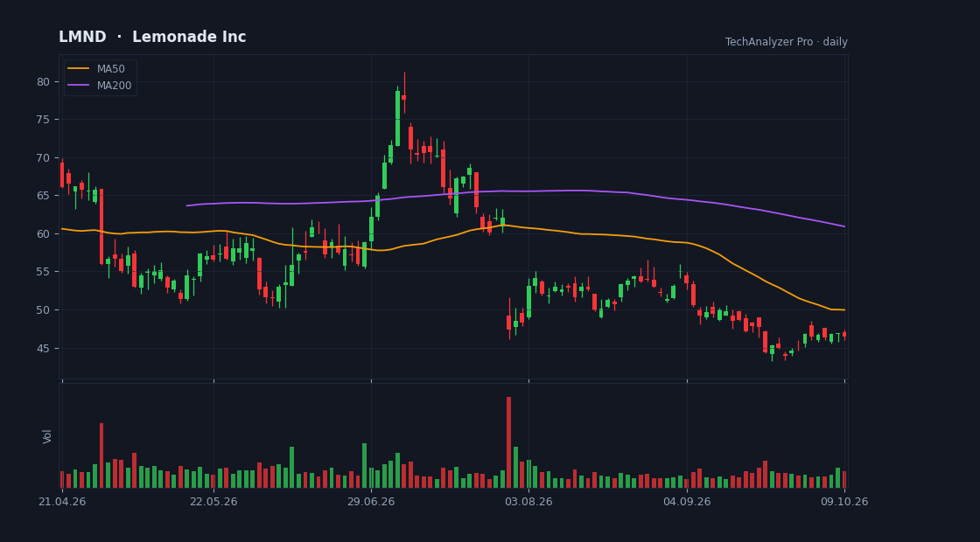Select the 21.04.26 date label

tap(62, 502)
